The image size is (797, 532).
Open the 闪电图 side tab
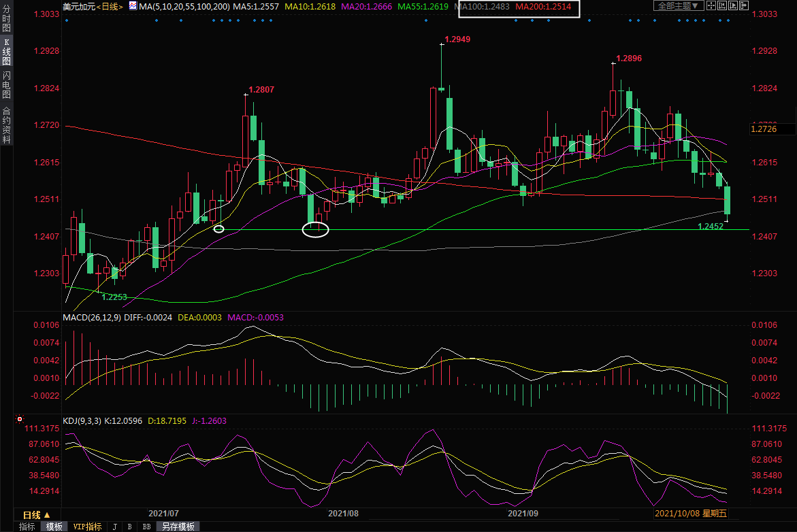[x=6, y=84]
